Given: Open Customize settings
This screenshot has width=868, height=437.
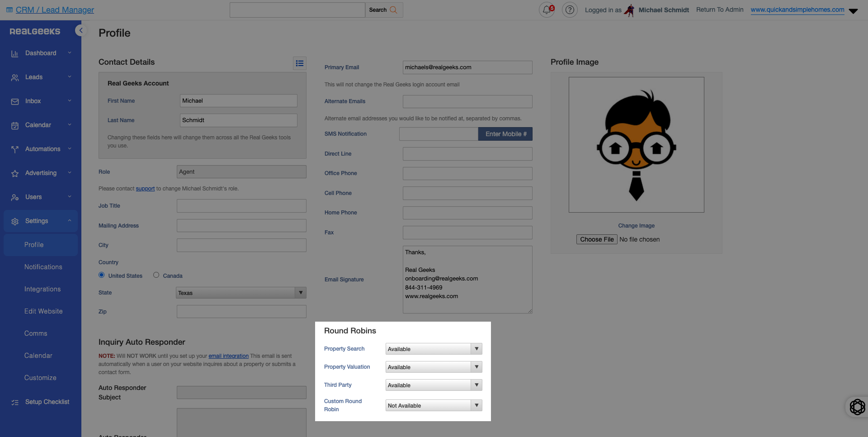Looking at the screenshot, I should point(40,378).
